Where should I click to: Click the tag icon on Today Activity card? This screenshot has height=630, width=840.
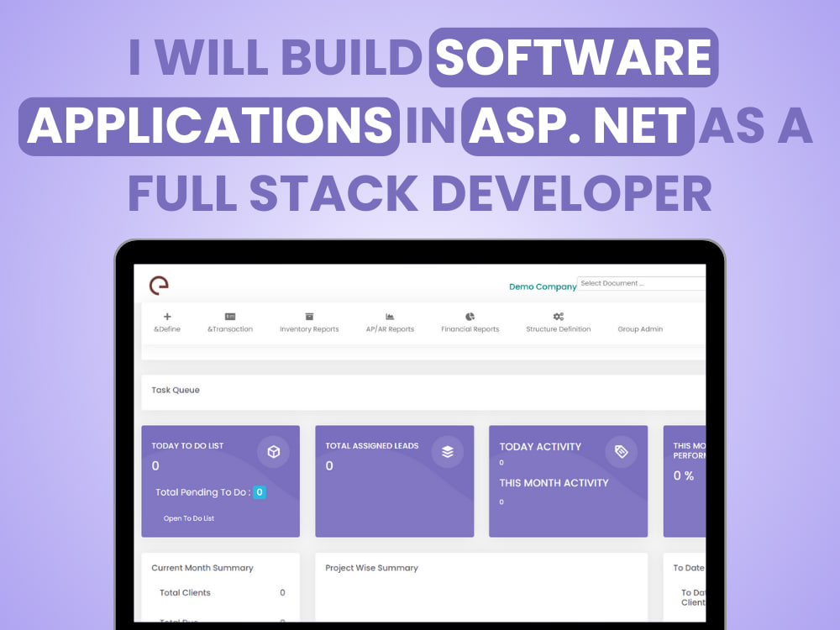tap(622, 452)
